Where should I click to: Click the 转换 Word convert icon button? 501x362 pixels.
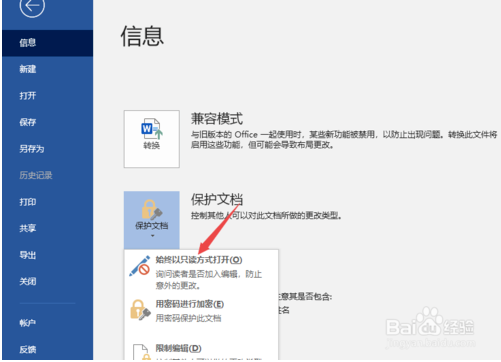point(152,139)
